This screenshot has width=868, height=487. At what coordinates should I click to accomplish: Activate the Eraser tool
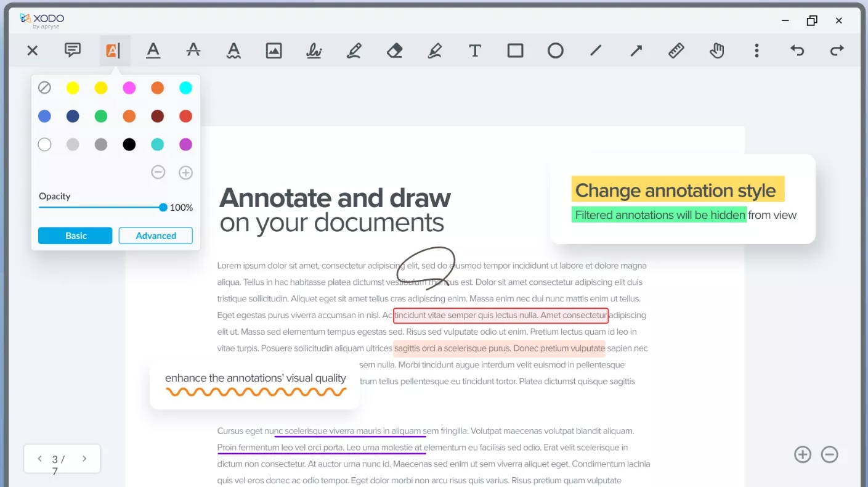(x=394, y=51)
